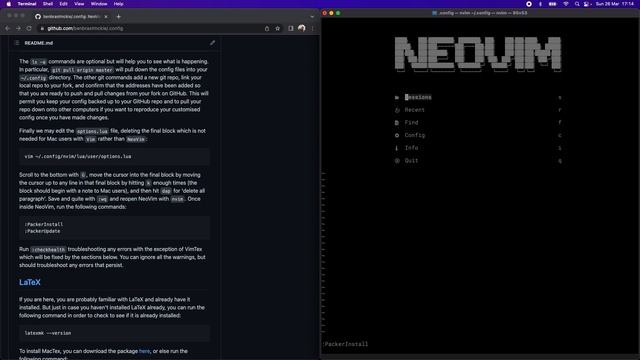Toggle the browser side panel
Viewport: 640px width, 360px height.
(291, 29)
